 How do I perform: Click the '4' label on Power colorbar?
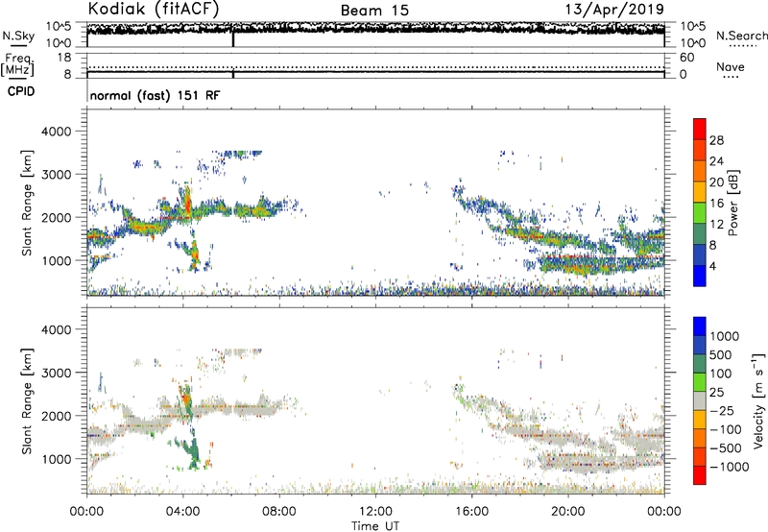coord(712,266)
